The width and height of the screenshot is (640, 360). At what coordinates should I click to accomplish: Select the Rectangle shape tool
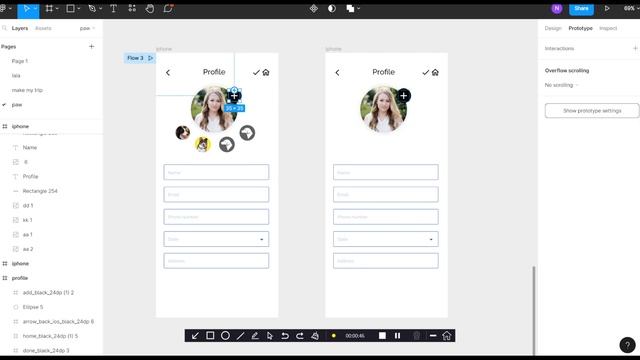coord(70,9)
